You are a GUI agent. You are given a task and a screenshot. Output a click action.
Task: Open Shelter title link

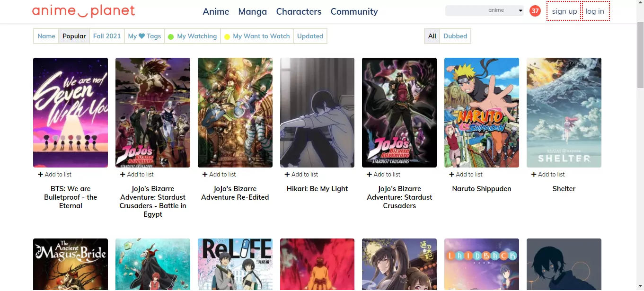click(x=564, y=189)
